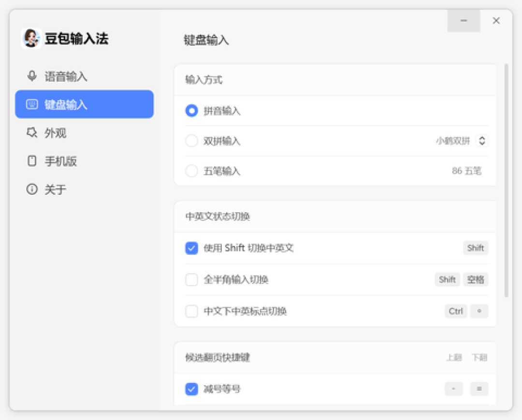
Task: Click the 空格 key badge
Action: [476, 279]
